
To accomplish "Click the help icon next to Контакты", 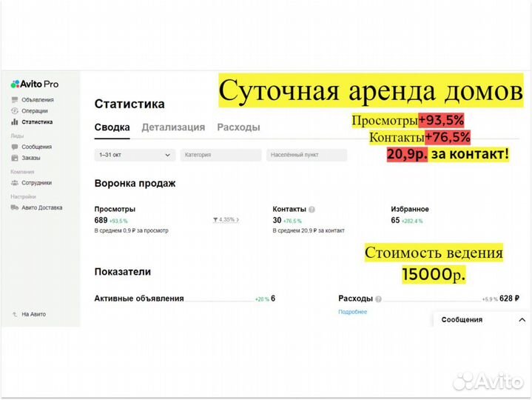I will coord(312,210).
